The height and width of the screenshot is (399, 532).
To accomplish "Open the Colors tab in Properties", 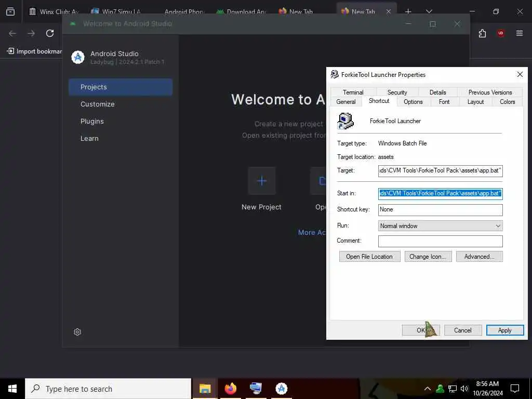I will (507, 102).
